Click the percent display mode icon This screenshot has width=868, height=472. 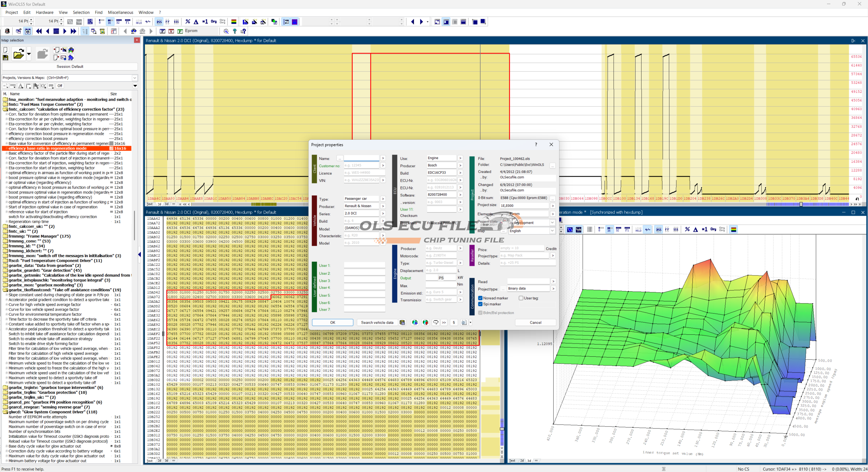188,22
